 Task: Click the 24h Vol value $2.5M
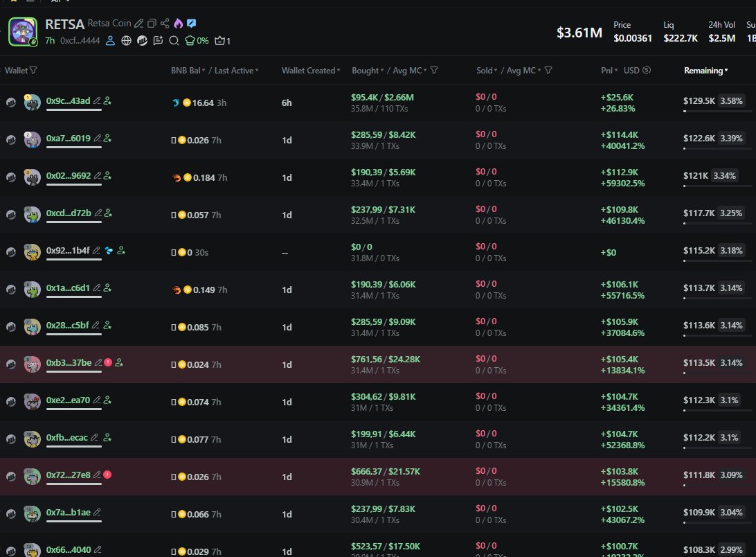point(722,38)
